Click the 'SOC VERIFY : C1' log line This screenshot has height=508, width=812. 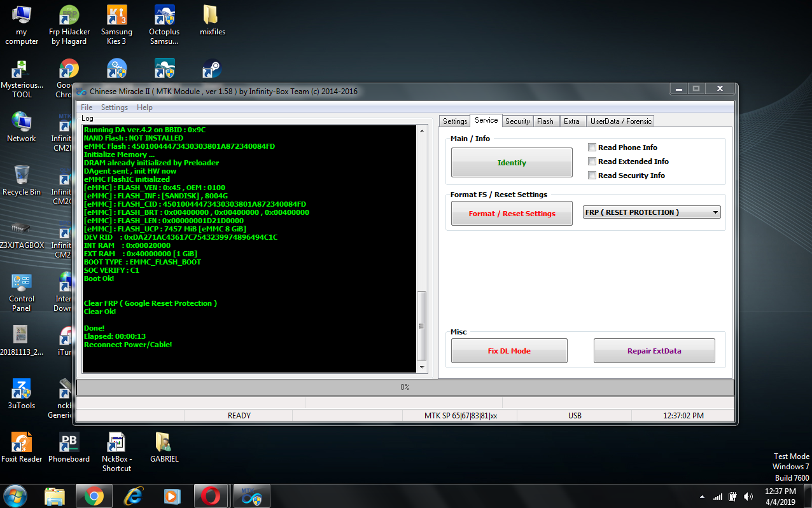[x=111, y=270]
